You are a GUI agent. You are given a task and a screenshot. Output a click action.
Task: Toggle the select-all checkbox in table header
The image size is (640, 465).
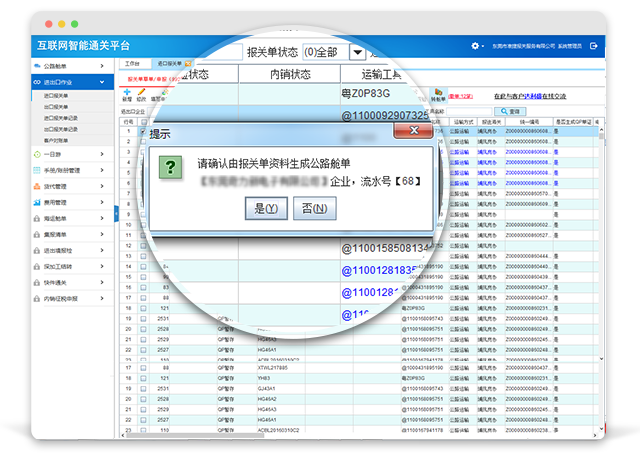[143, 121]
